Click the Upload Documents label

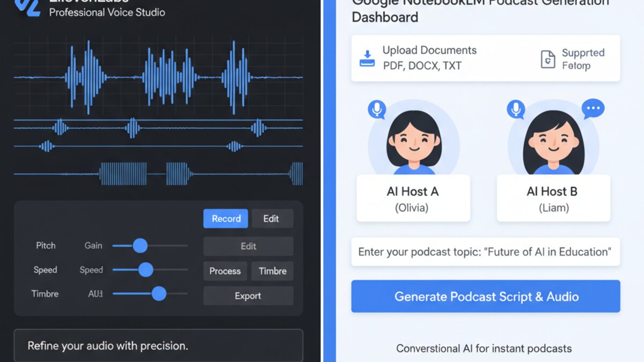(x=429, y=50)
